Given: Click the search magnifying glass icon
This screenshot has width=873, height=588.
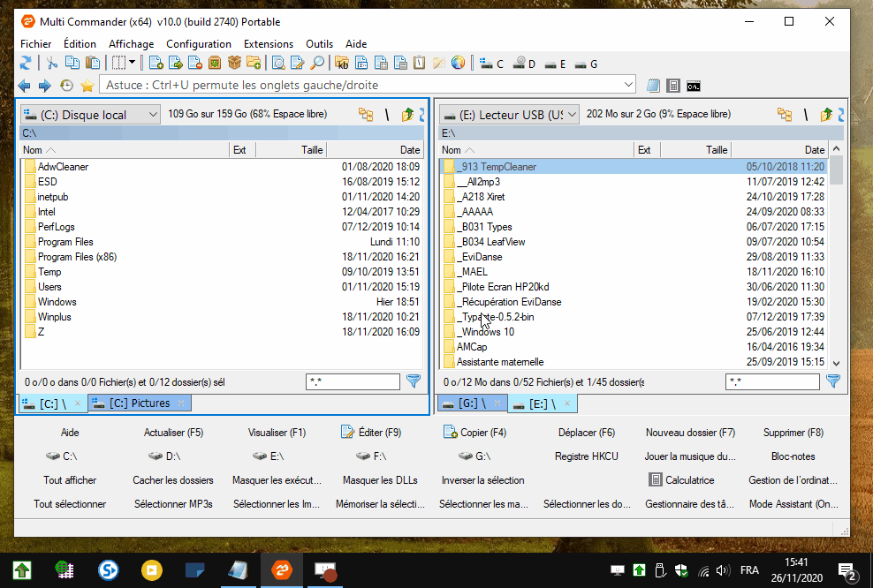Looking at the screenshot, I should point(317,64).
